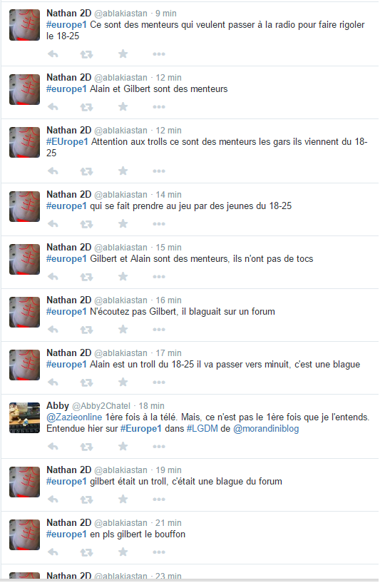The height and width of the screenshot is (588, 385).
Task: Open the #EUrope1 hashtag in trolls tweet
Action: pyautogui.click(x=67, y=142)
